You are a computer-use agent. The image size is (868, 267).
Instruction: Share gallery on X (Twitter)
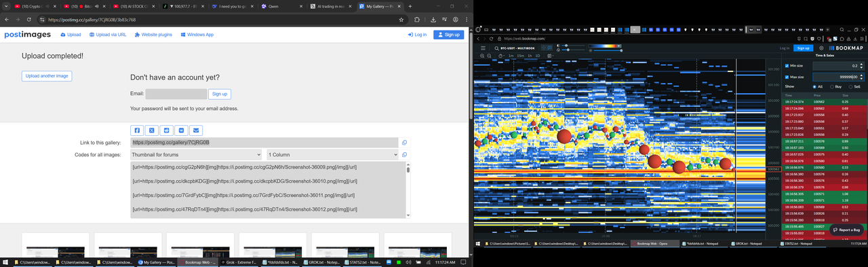pyautogui.click(x=152, y=130)
